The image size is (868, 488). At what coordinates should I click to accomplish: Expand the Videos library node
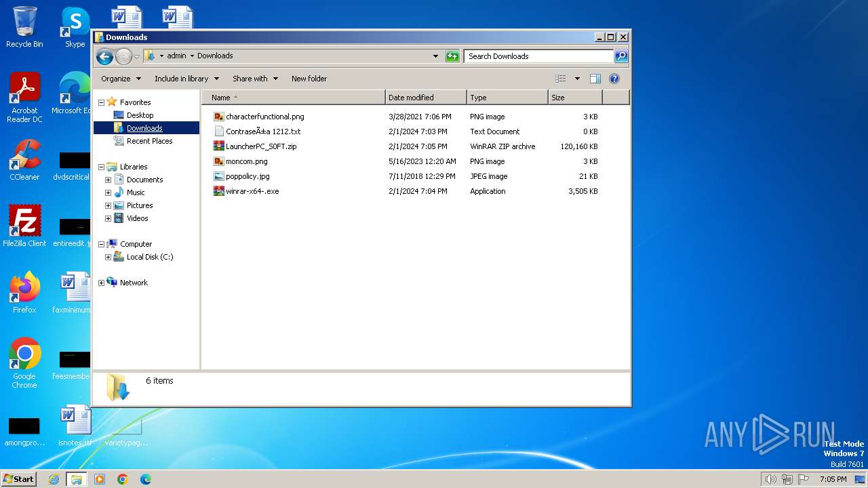[108, 219]
